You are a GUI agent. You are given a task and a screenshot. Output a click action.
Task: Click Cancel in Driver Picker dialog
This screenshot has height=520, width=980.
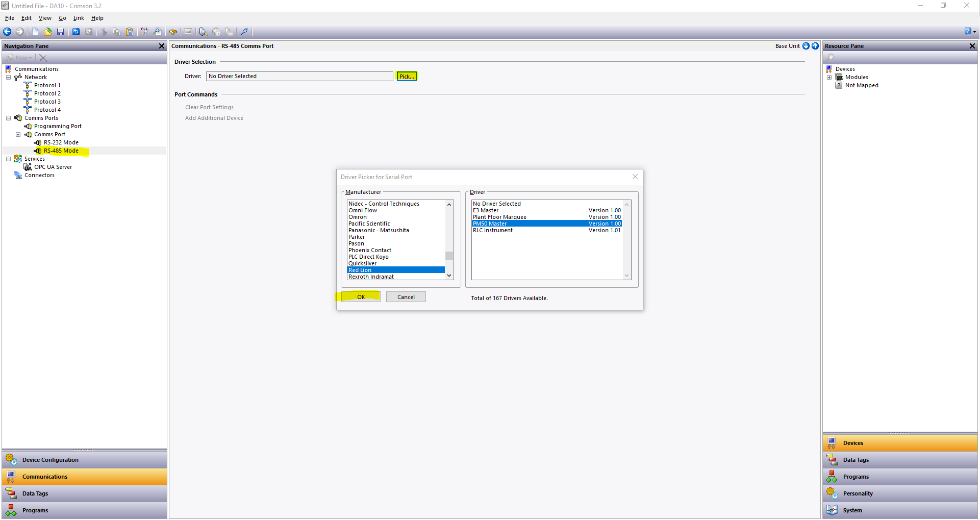406,297
